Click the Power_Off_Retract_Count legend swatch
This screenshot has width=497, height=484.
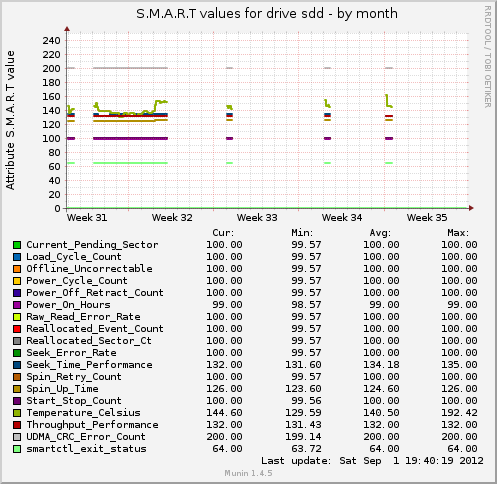tap(17, 293)
